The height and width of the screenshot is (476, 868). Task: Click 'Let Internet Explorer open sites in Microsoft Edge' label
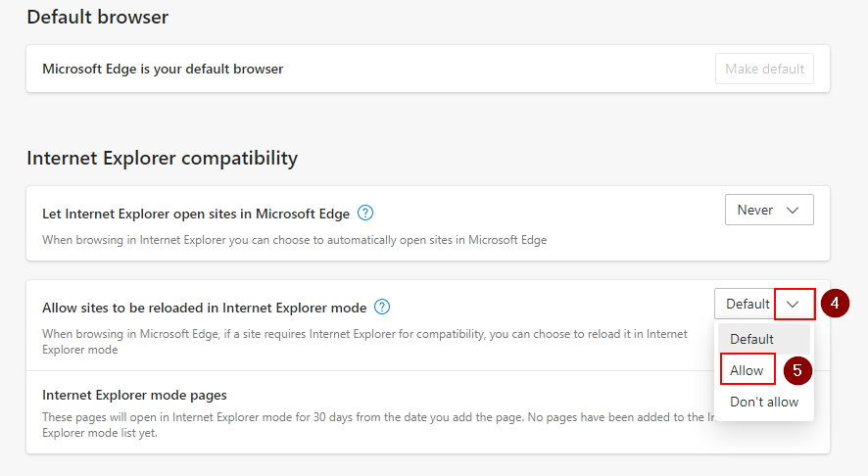pos(196,214)
